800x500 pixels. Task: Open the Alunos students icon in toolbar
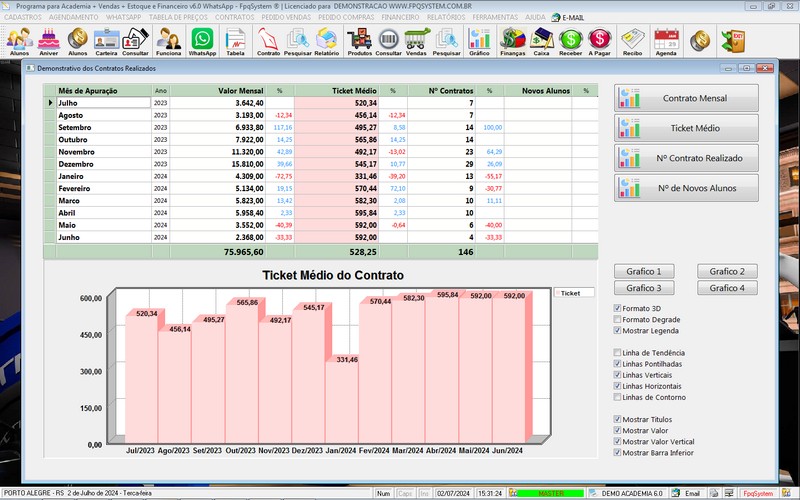click(x=19, y=41)
